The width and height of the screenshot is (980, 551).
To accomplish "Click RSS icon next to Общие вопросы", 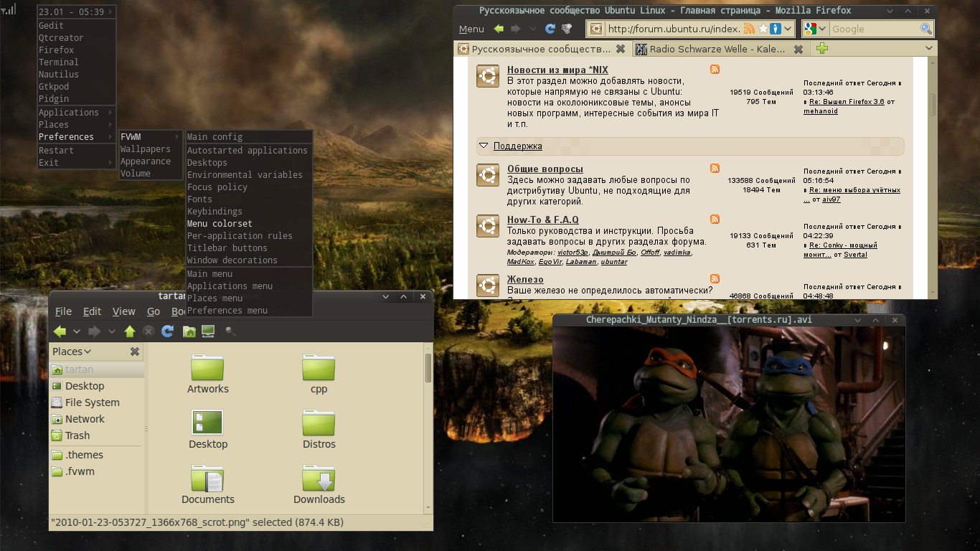I will pyautogui.click(x=715, y=169).
